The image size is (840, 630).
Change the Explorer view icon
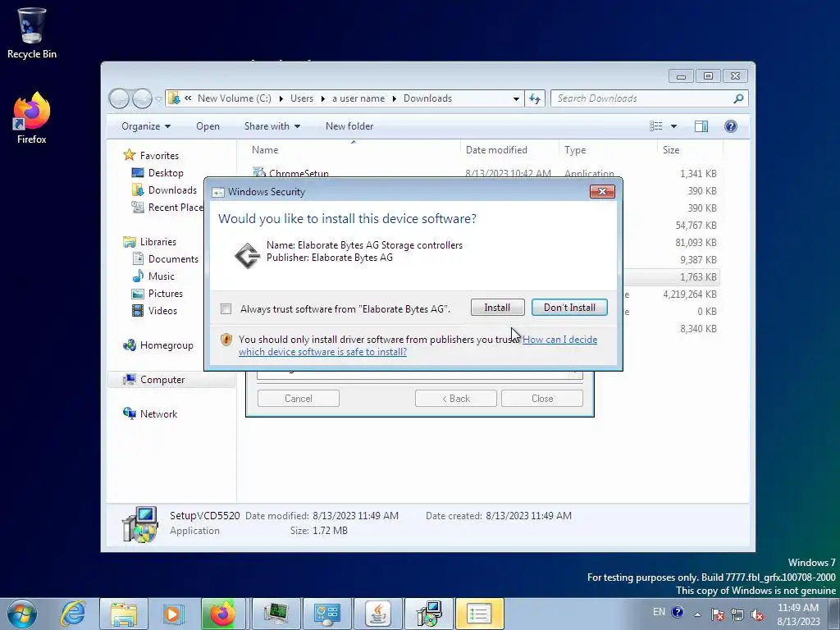pos(655,126)
